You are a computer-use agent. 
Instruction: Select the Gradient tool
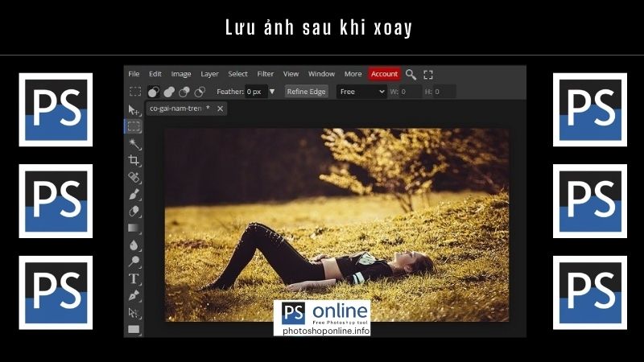pyautogui.click(x=134, y=228)
